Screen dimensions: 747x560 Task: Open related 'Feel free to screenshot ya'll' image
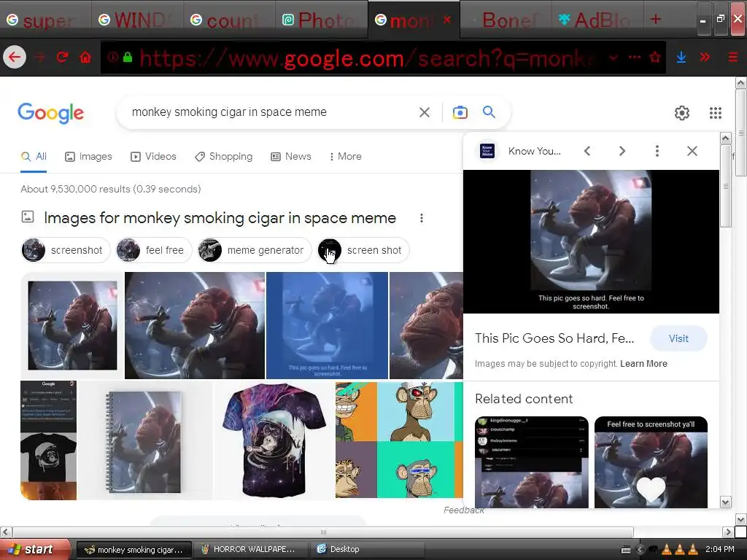(651, 462)
